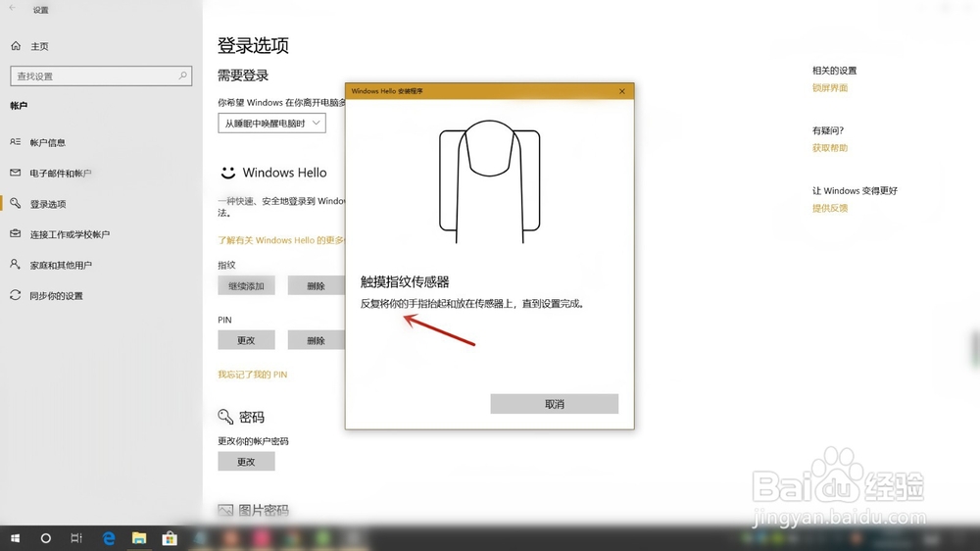Open Microsoft Store from taskbar
Screen dimensions: 980x551
[170, 538]
